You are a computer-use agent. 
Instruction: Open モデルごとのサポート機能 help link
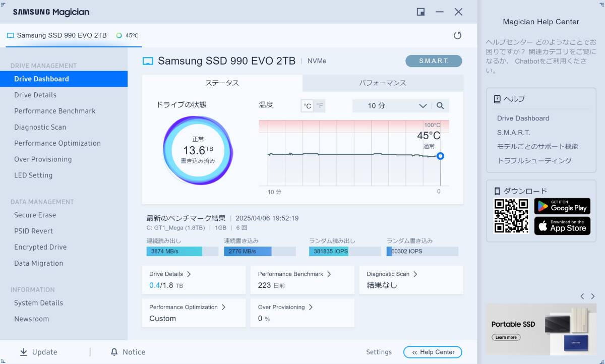[537, 147]
